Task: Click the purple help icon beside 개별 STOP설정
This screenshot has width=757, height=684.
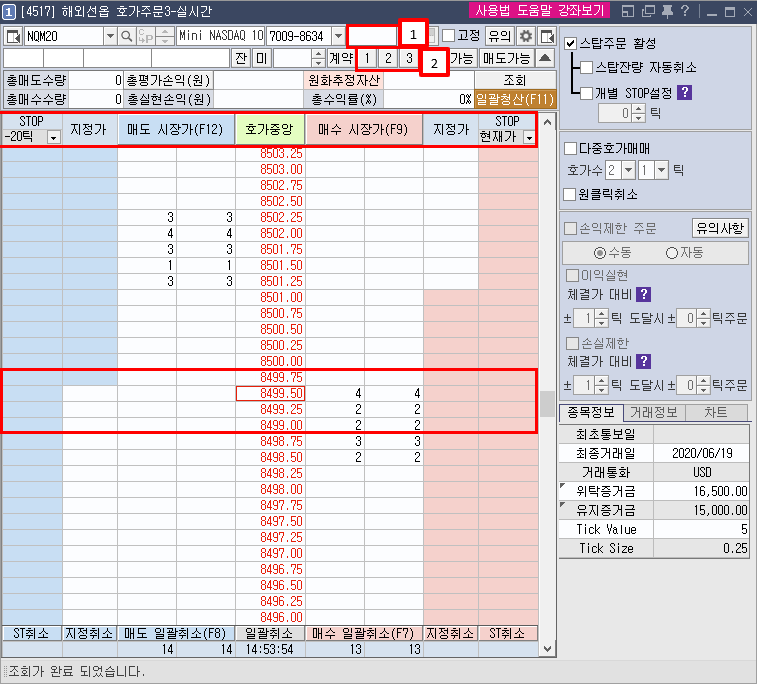Action: coord(685,92)
